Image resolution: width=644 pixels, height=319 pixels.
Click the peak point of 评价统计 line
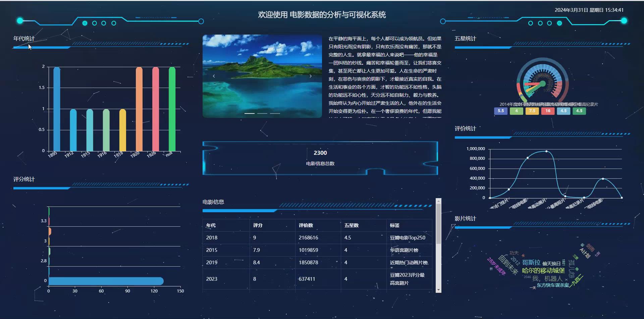coord(546,151)
